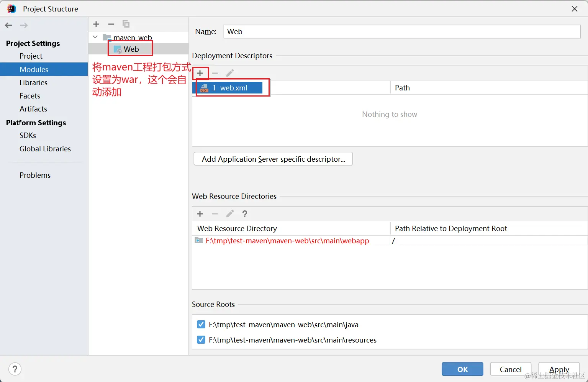Screen dimensions: 588x382
Task: Open the Modules settings page
Action: point(44,69)
